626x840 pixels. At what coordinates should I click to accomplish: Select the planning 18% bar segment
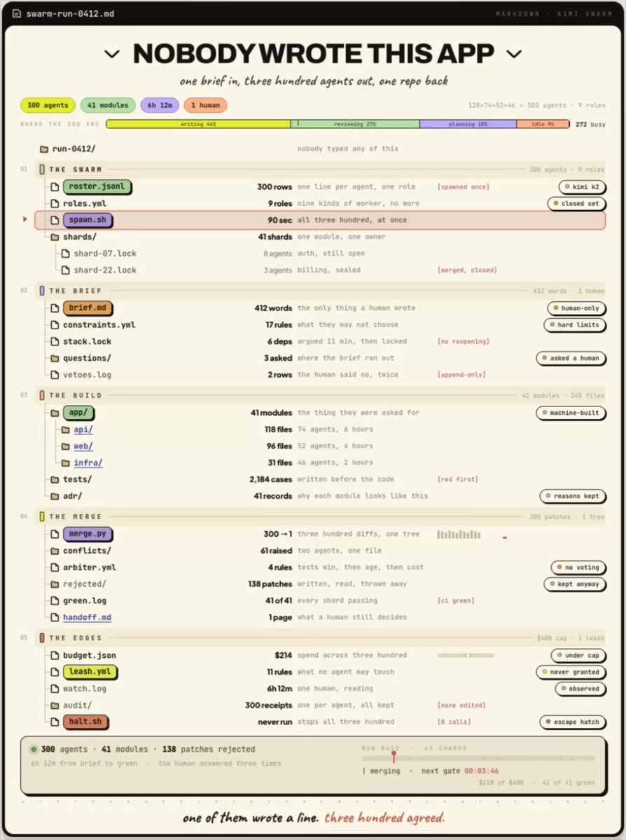point(468,124)
